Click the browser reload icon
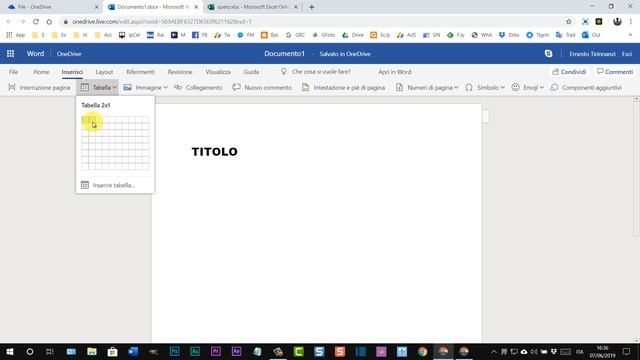Image resolution: width=640 pixels, height=360 pixels. click(36, 22)
